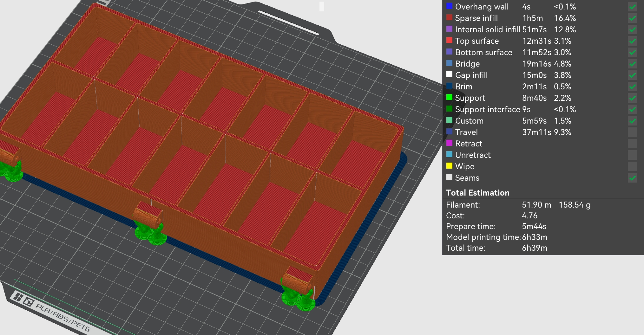Image resolution: width=644 pixels, height=335 pixels.
Task: Click the Gap infill color swatch
Action: click(450, 75)
